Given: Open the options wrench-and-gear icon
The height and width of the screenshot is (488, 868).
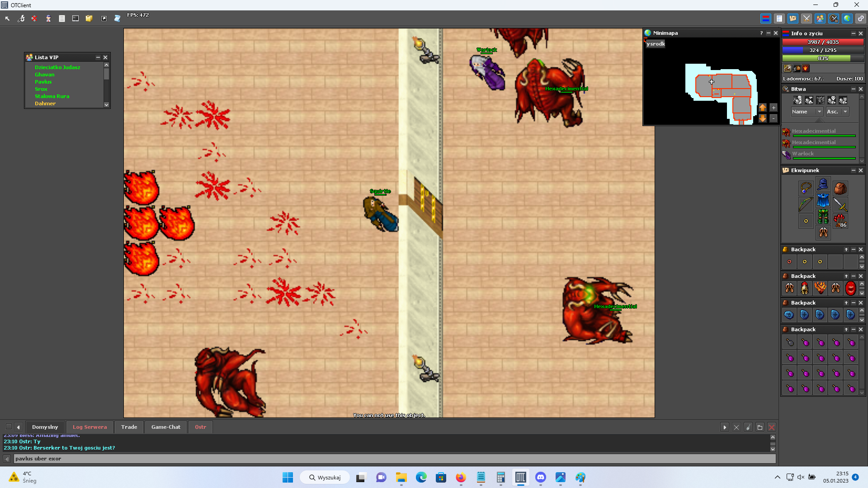Looking at the screenshot, I should [21, 19].
